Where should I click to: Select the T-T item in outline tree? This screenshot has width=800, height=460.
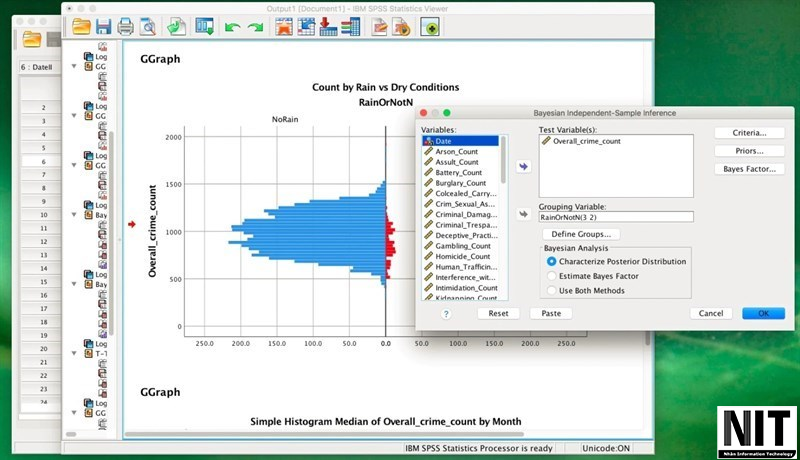(101, 353)
